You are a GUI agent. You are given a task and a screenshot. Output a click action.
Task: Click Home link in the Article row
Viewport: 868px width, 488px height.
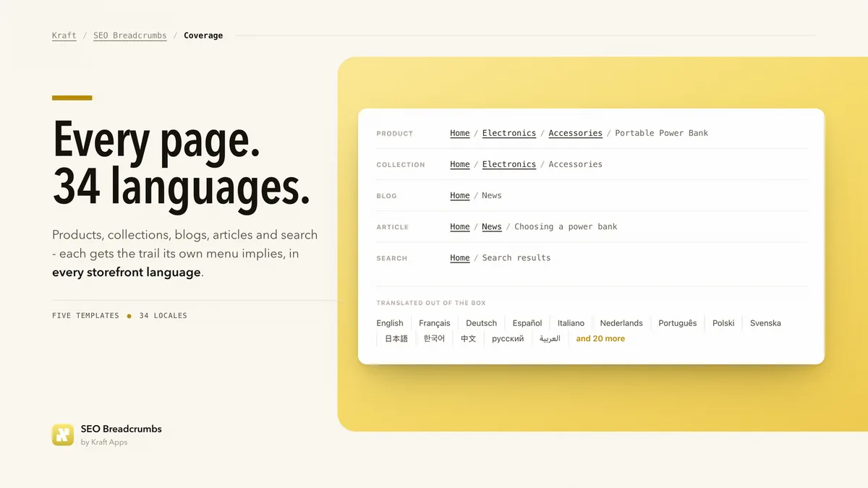[x=460, y=226]
